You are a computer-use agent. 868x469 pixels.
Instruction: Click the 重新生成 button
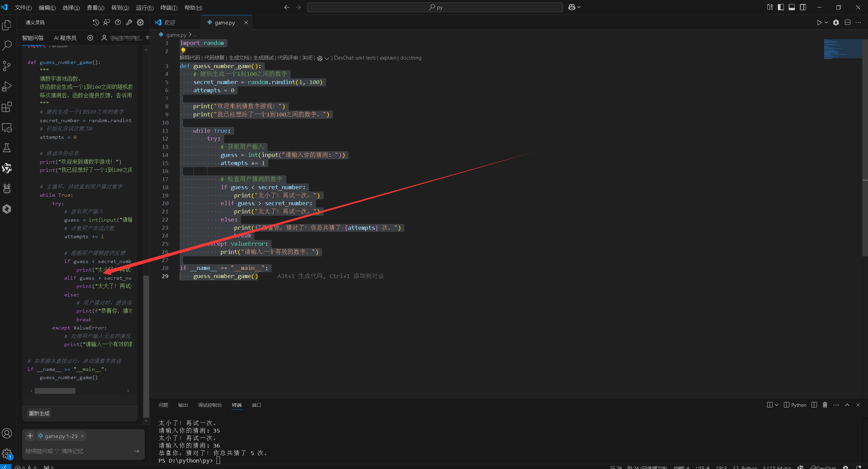pyautogui.click(x=39, y=413)
